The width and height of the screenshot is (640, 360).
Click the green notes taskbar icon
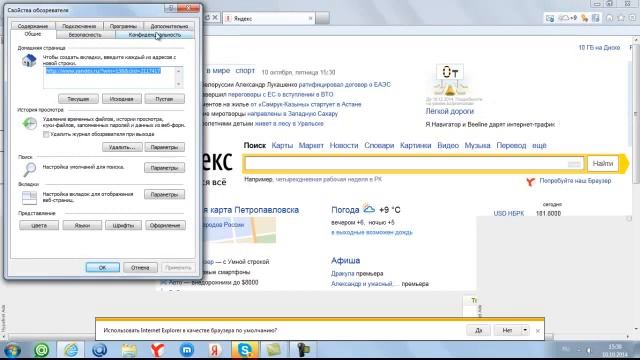[274, 350]
